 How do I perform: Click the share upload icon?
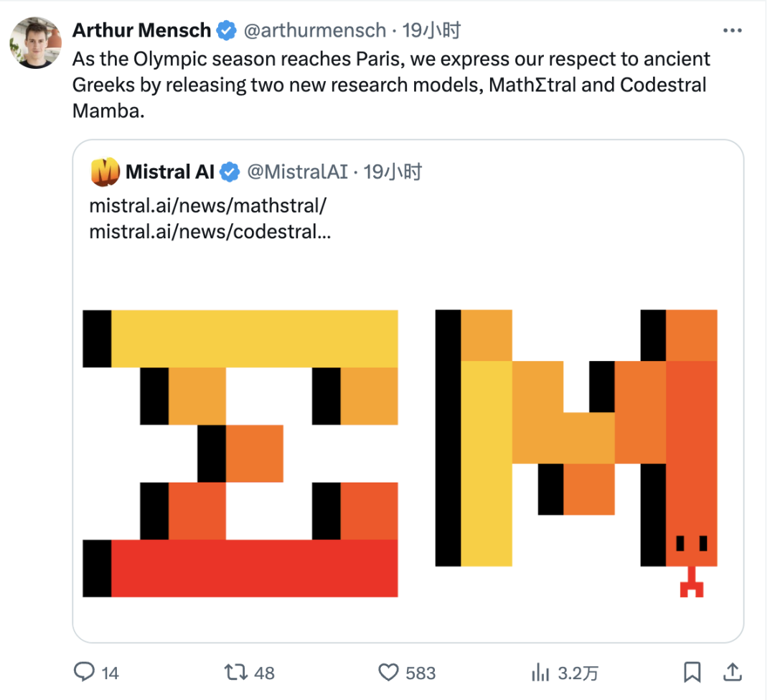(x=732, y=672)
